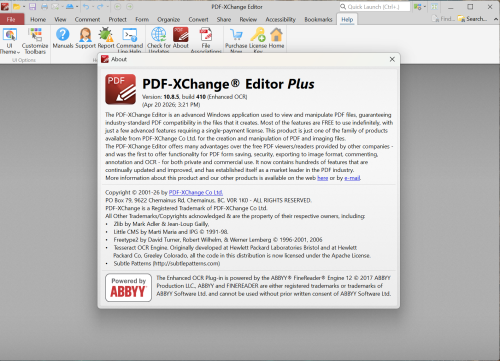Open Customize Toolbars icon
Screen dimensions: 500x361
(x=35, y=34)
